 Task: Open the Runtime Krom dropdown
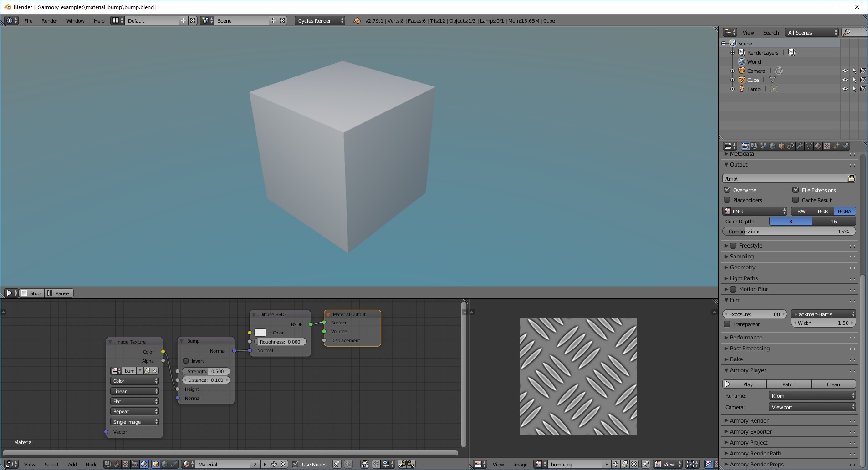coord(812,396)
